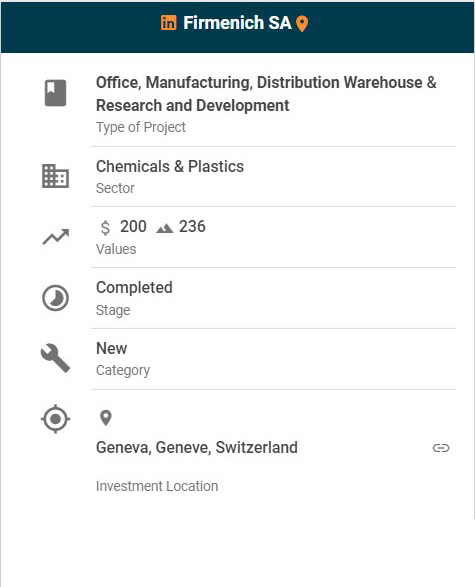Image resolution: width=475 pixels, height=587 pixels.
Task: Click the mountain icon before 236
Action: (x=164, y=228)
